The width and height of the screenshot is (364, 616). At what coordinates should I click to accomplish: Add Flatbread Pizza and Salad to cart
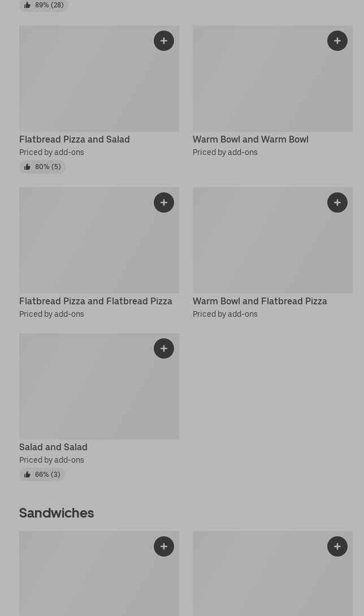[164, 41]
